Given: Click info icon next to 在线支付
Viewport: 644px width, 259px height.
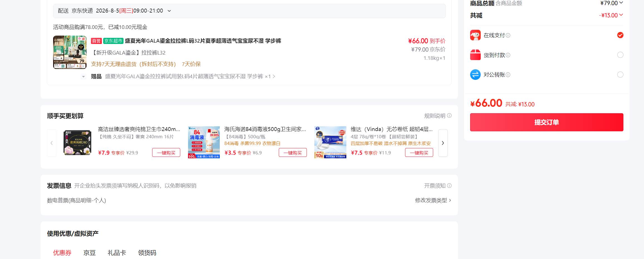Looking at the screenshot, I should [x=508, y=35].
